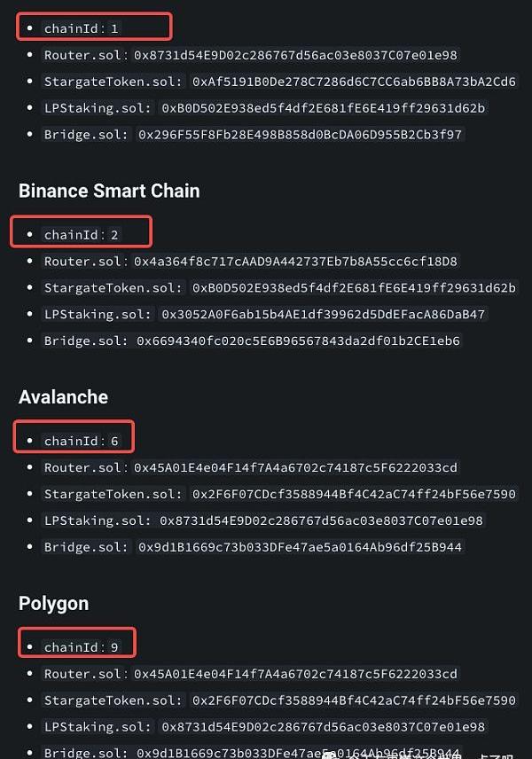The image size is (532, 759).
Task: Click the Avalanche section heading
Action: pyautogui.click(x=63, y=397)
